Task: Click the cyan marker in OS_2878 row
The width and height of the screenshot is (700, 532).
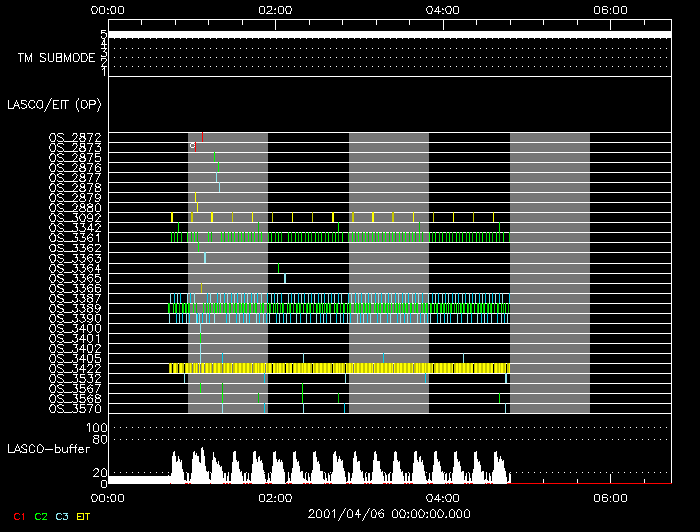Action: [x=219, y=187]
